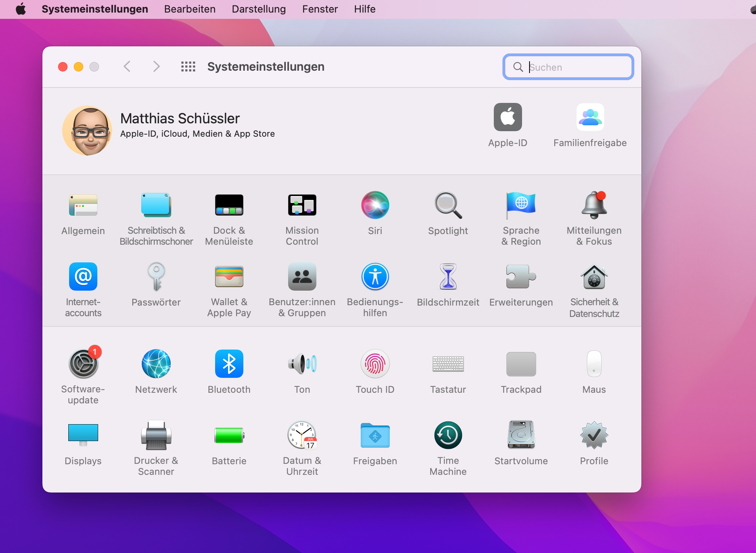The height and width of the screenshot is (553, 756).
Task: Open Bedienungshilfen accessibility settings
Action: [x=375, y=276]
